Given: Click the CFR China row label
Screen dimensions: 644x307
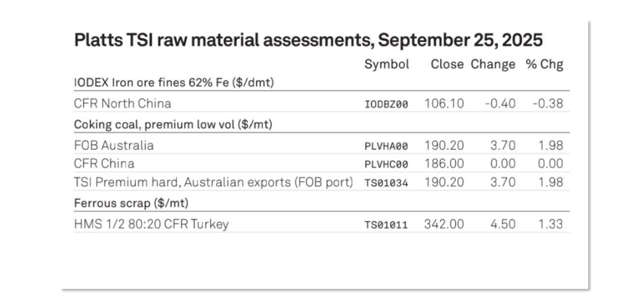Looking at the screenshot, I should pyautogui.click(x=104, y=164).
